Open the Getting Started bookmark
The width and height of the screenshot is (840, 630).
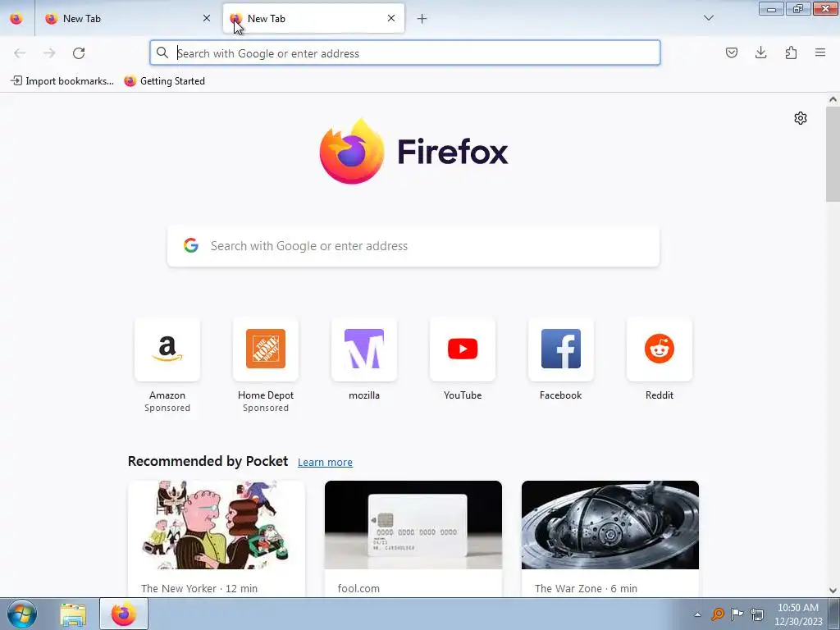(x=164, y=81)
